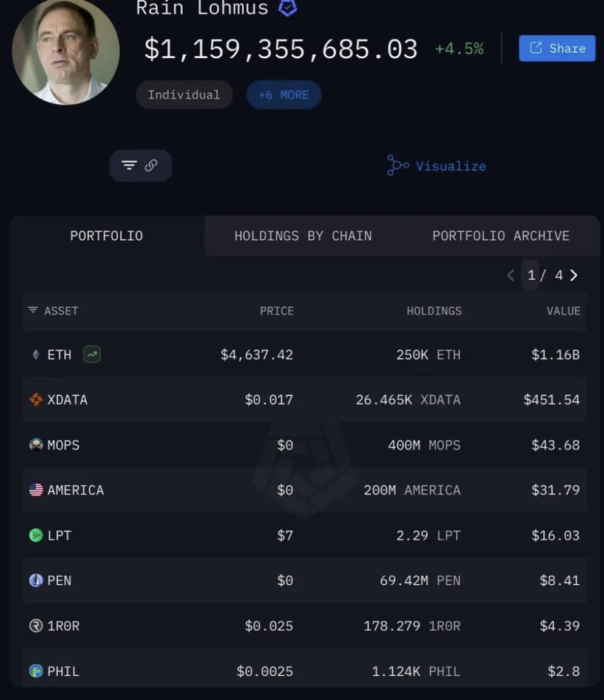Click the ETH price chart trend icon
604x700 pixels.
(92, 354)
